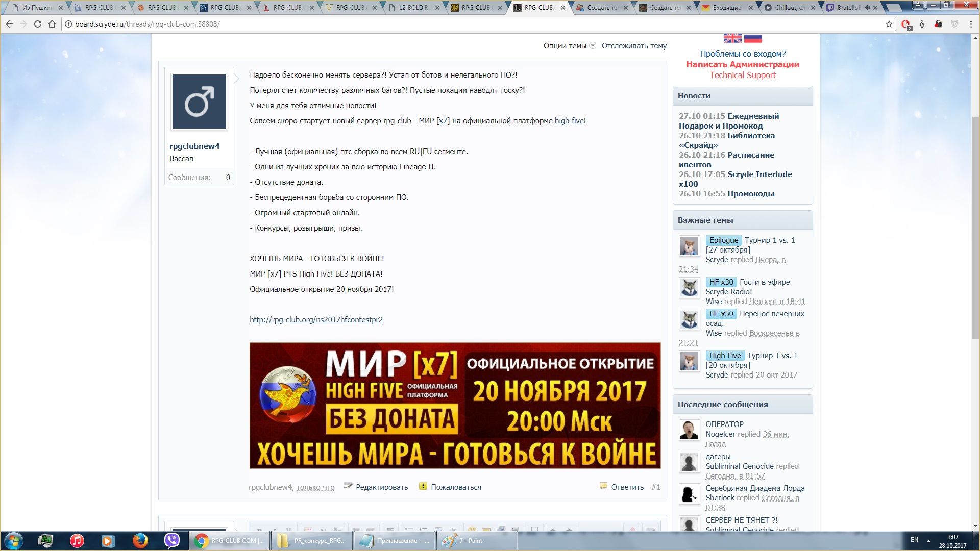Click the EN language indicator in tray
The height and width of the screenshot is (551, 980).
click(914, 540)
